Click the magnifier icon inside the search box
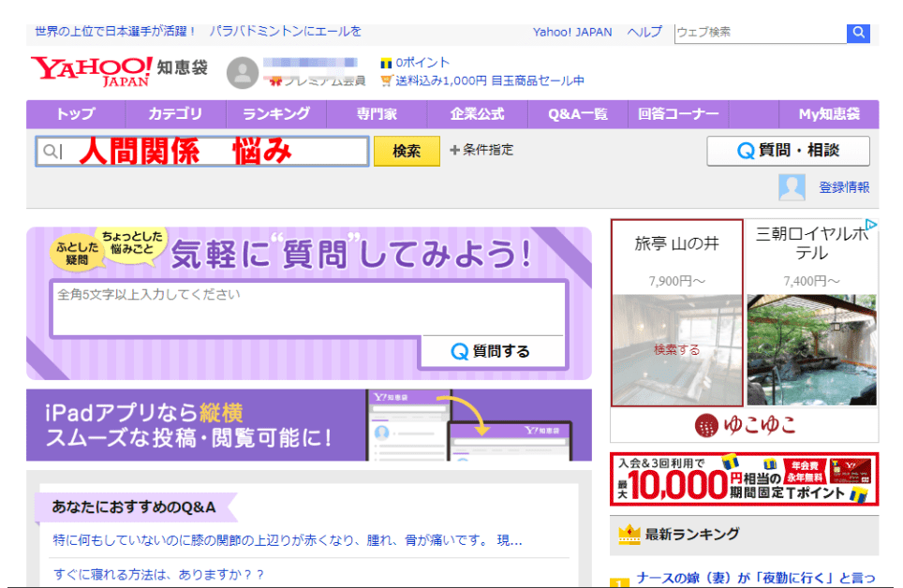Viewport: 903px width, 588px height. pyautogui.click(x=50, y=152)
